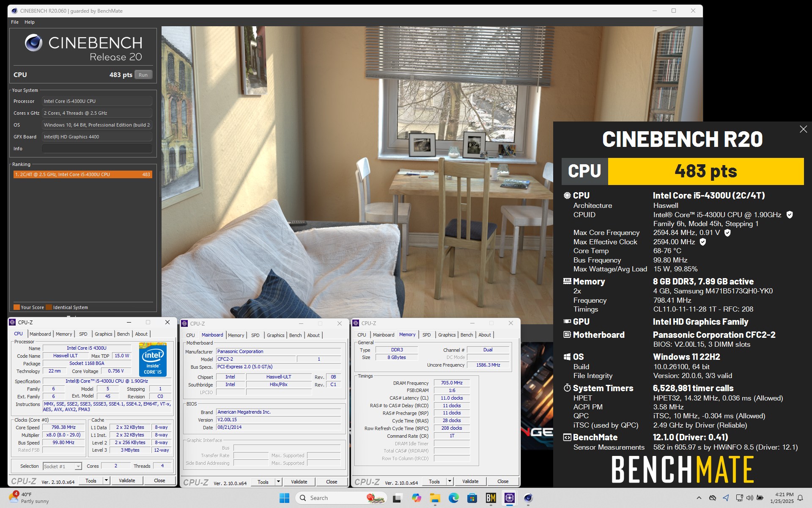Click the shield beside Max Core Frequency
Image resolution: width=812 pixels, height=508 pixels.
[727, 232]
